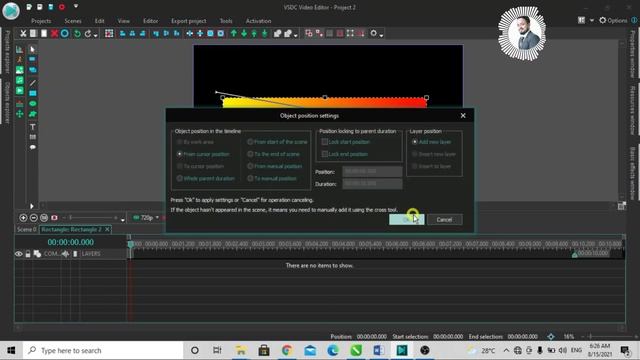Open the Edit menu
Viewport: 640px width, 360px height.
click(x=100, y=21)
